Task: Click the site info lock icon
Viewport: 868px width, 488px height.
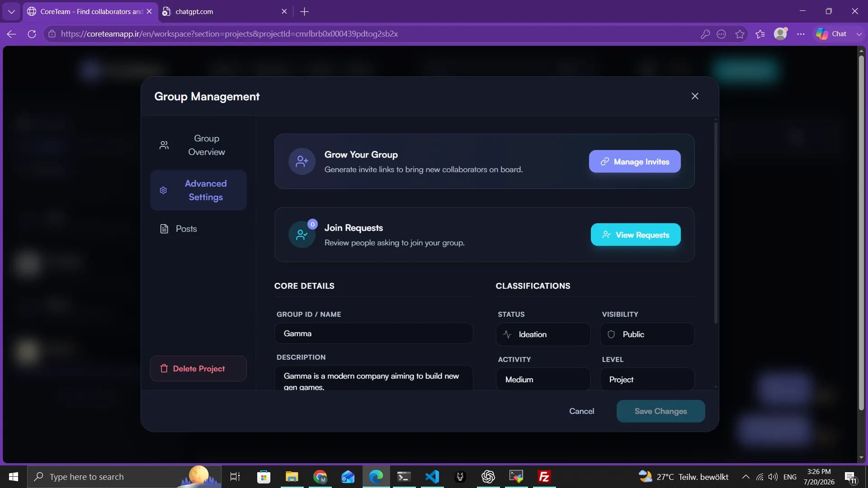Action: (x=52, y=34)
